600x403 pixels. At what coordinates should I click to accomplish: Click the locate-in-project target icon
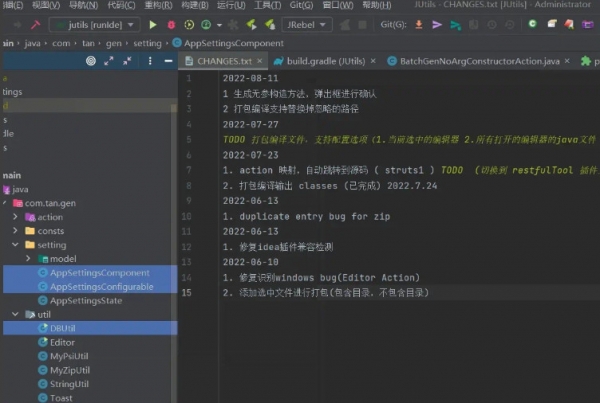tap(91, 61)
